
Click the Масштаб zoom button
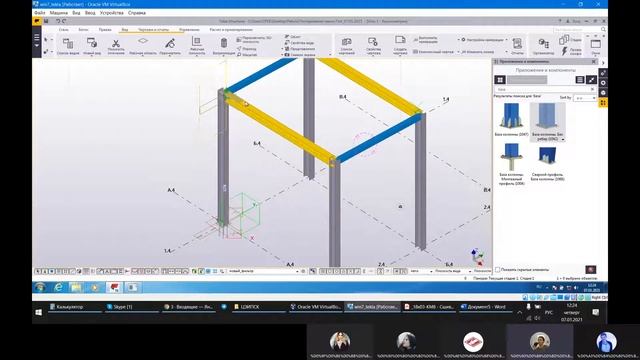247,55
